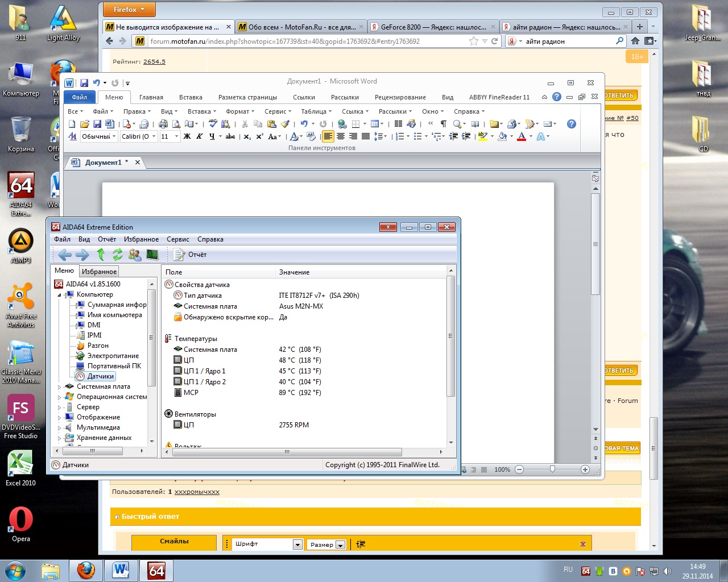Image resolution: width=728 pixels, height=582 pixels.
Task: Click the Print icon in Word toolbar
Action: click(163, 124)
